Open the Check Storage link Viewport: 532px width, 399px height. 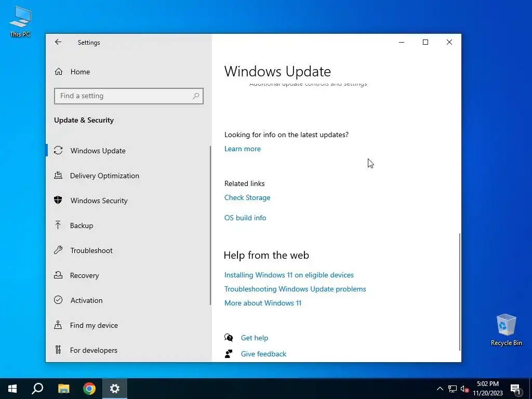pos(247,197)
